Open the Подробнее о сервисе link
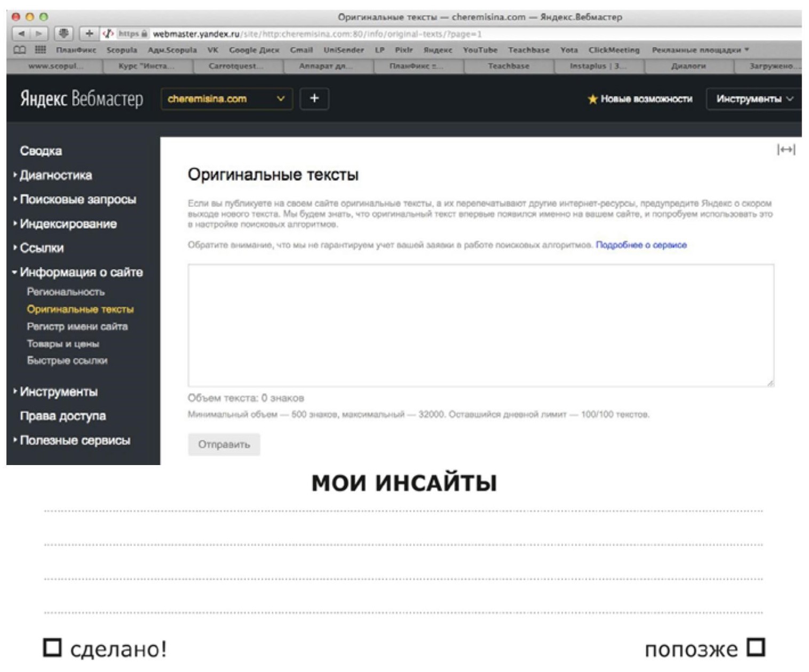 click(x=641, y=245)
